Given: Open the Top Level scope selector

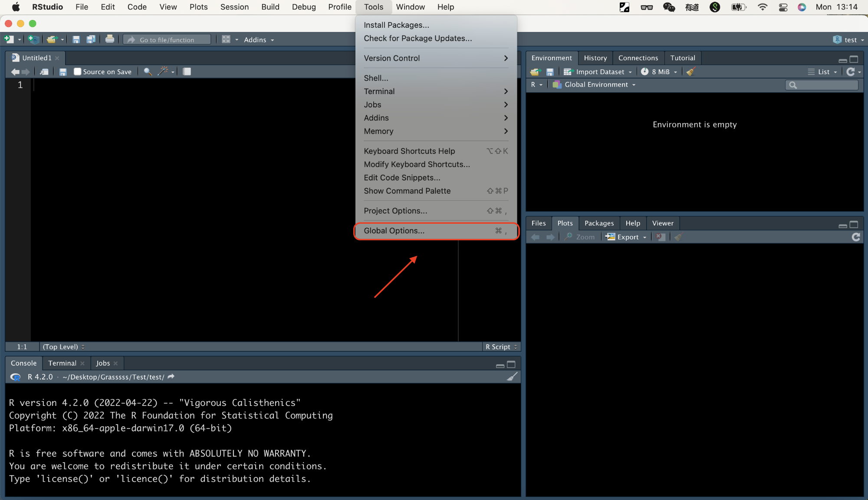Looking at the screenshot, I should point(63,346).
